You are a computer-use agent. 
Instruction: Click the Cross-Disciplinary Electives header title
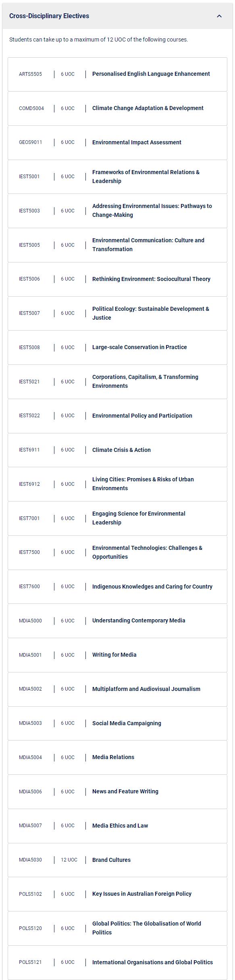click(49, 16)
